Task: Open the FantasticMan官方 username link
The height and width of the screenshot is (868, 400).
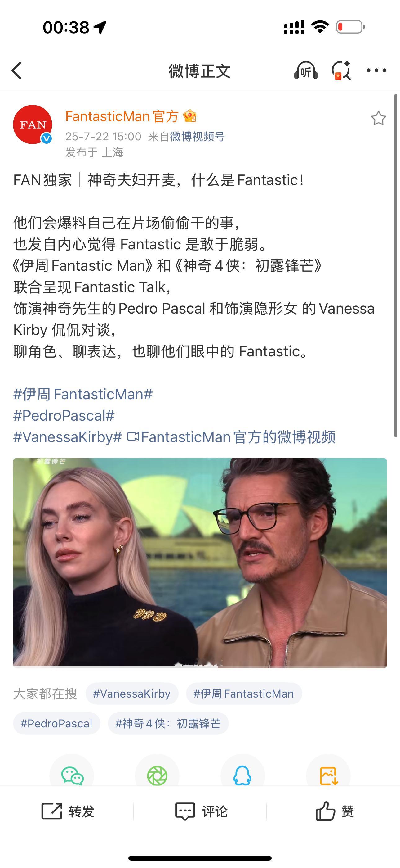Action: click(122, 116)
